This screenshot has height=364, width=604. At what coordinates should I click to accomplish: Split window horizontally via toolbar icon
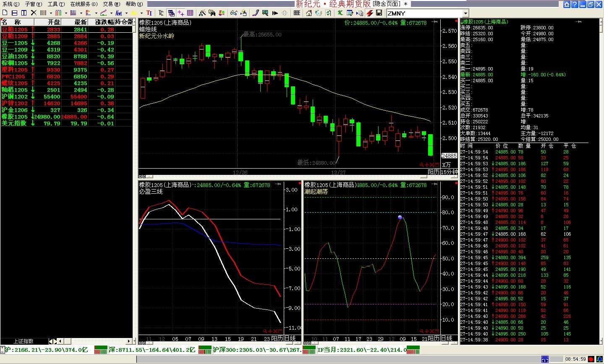pyautogui.click(x=14, y=13)
